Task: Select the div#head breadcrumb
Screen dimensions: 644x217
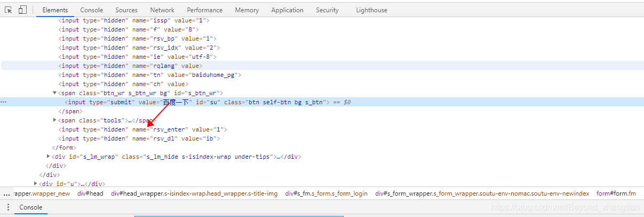Action: (90, 193)
